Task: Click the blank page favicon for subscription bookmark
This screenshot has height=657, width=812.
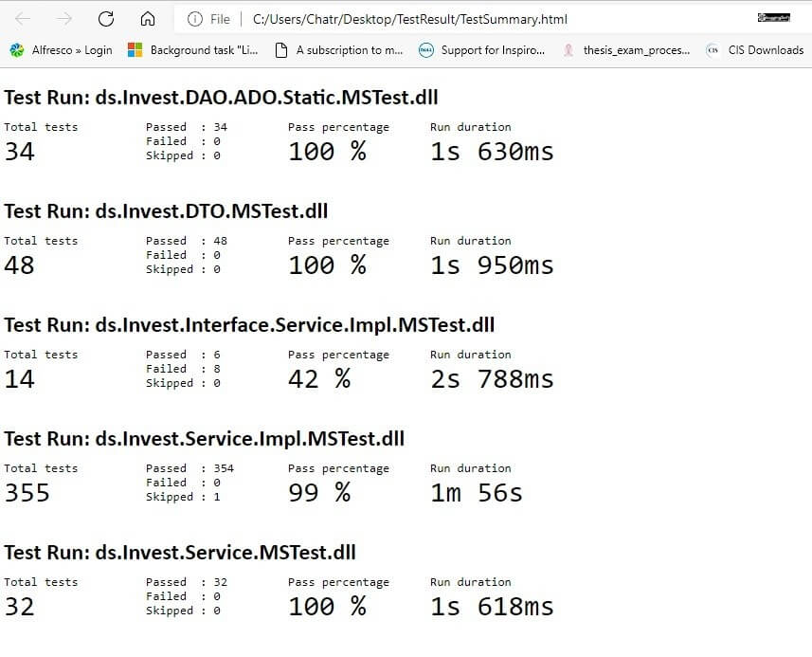Action: [x=281, y=49]
